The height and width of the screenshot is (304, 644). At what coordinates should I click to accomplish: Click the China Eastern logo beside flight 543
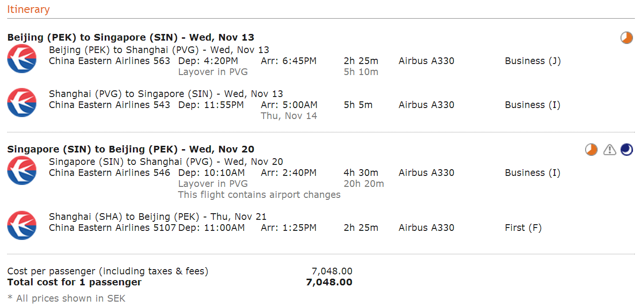click(x=22, y=102)
